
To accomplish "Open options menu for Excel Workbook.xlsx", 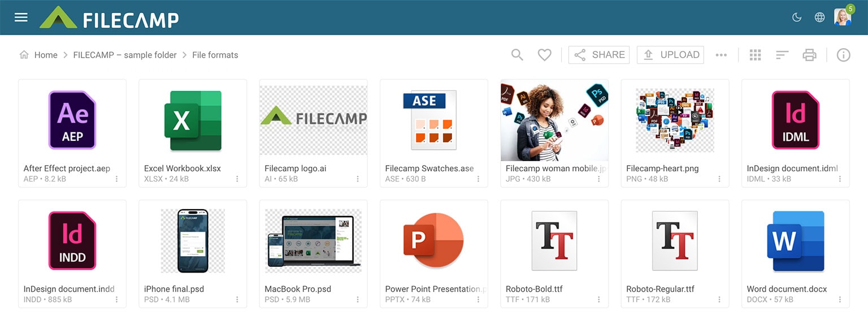I will [237, 179].
